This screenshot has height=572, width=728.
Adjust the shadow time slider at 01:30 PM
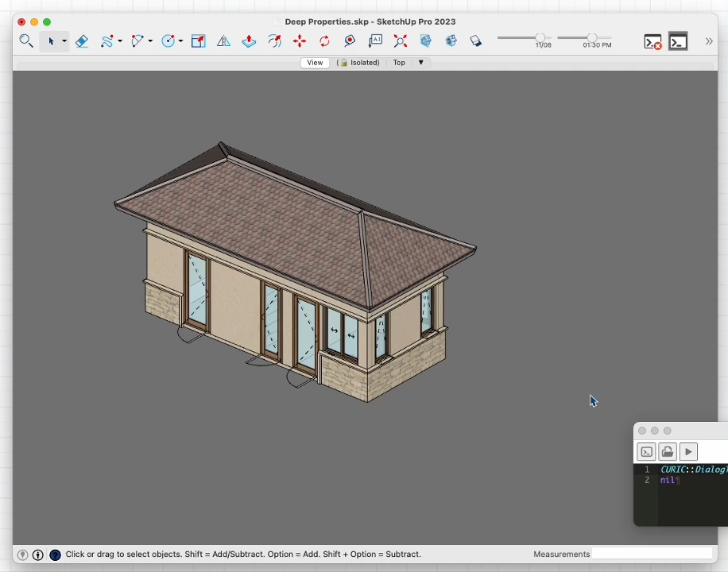pos(592,37)
